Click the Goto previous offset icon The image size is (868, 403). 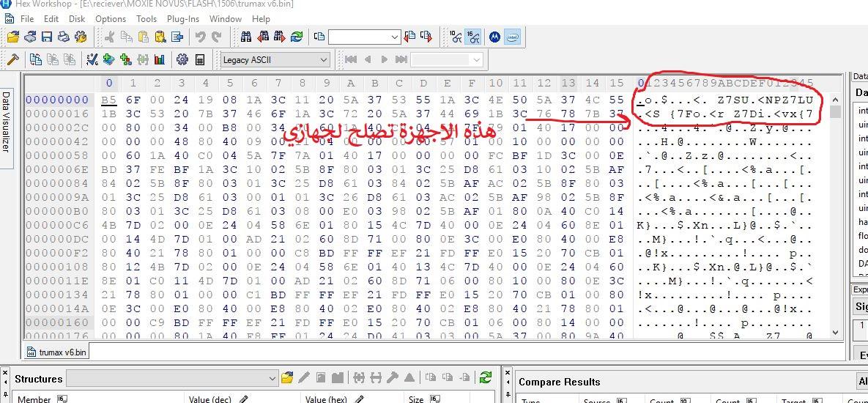[x=409, y=37]
